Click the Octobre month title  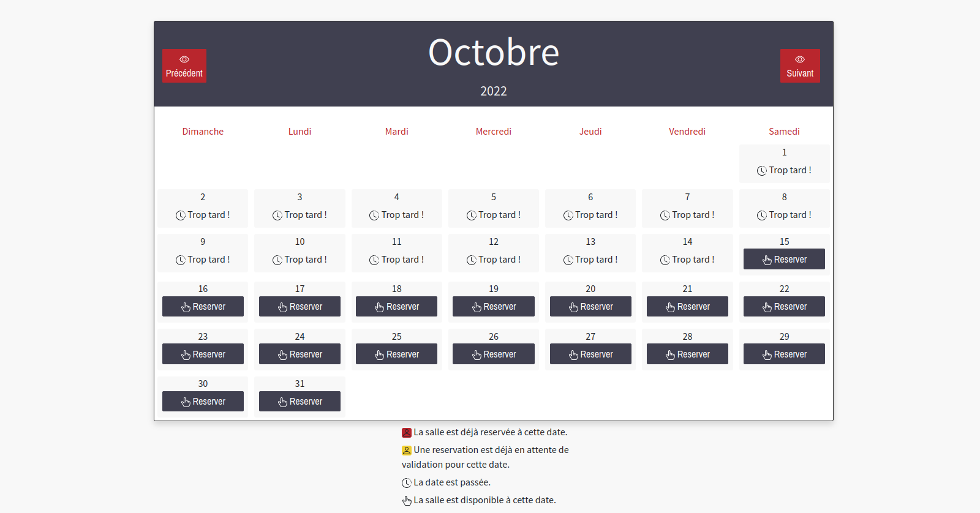(493, 53)
